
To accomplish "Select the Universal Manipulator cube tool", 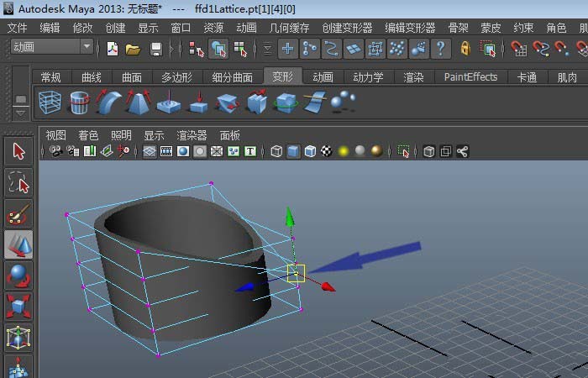I will click(18, 338).
